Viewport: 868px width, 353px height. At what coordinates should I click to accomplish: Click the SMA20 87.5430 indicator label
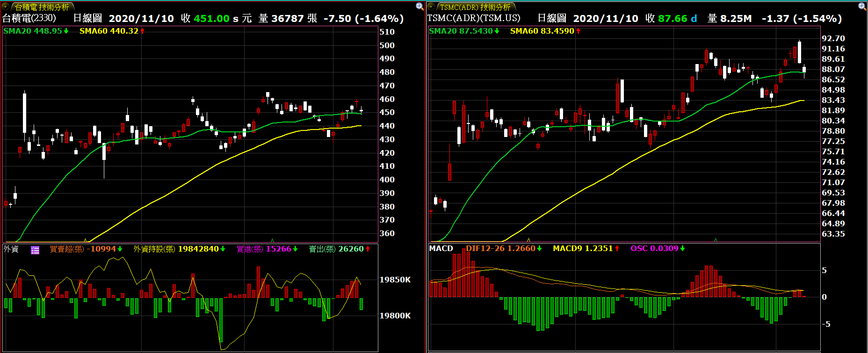[464, 31]
